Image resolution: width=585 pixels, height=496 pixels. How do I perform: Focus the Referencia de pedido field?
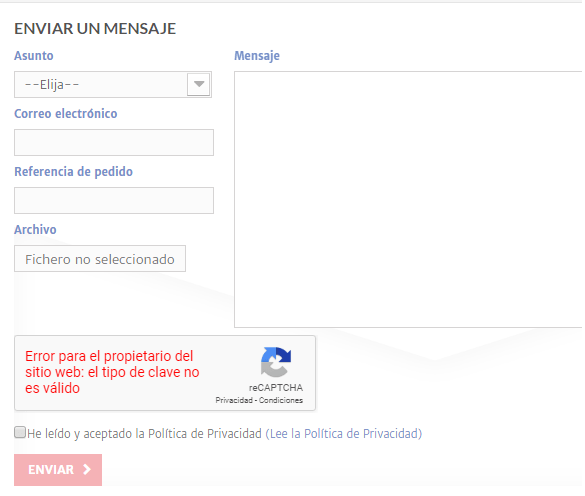[x=114, y=200]
